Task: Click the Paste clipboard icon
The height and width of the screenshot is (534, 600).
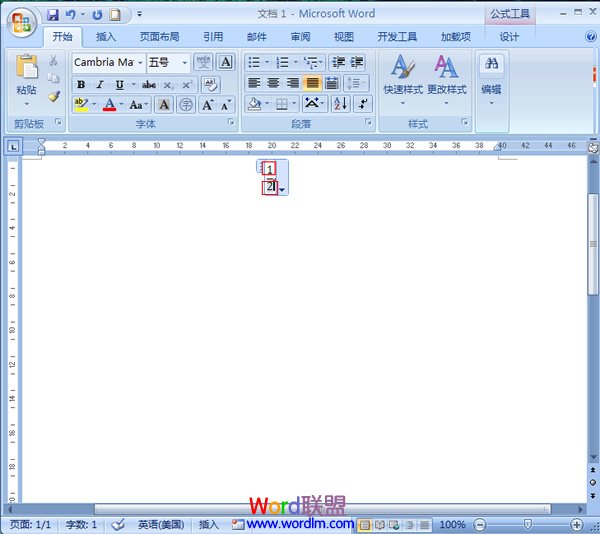Action: (x=26, y=71)
